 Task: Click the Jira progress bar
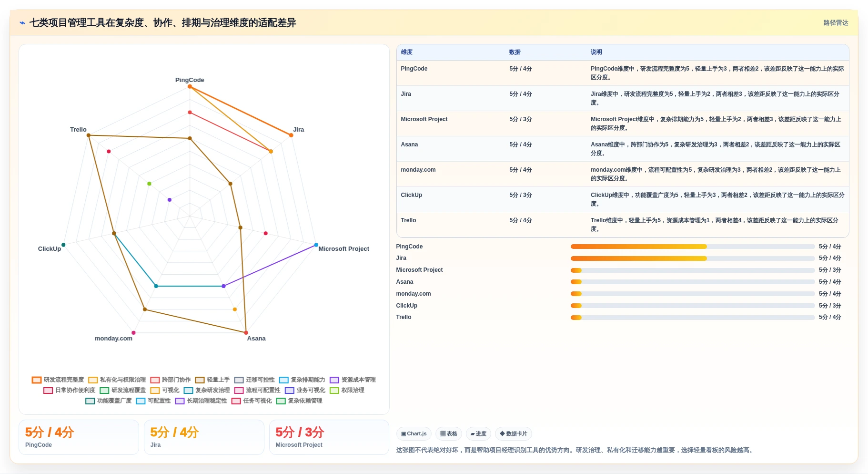pos(693,258)
